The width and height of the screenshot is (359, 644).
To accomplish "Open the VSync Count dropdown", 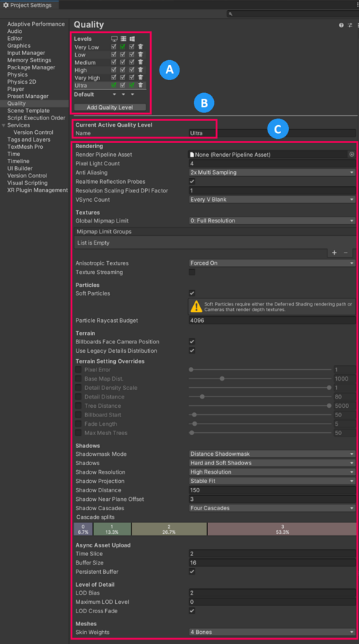I will (272, 200).
